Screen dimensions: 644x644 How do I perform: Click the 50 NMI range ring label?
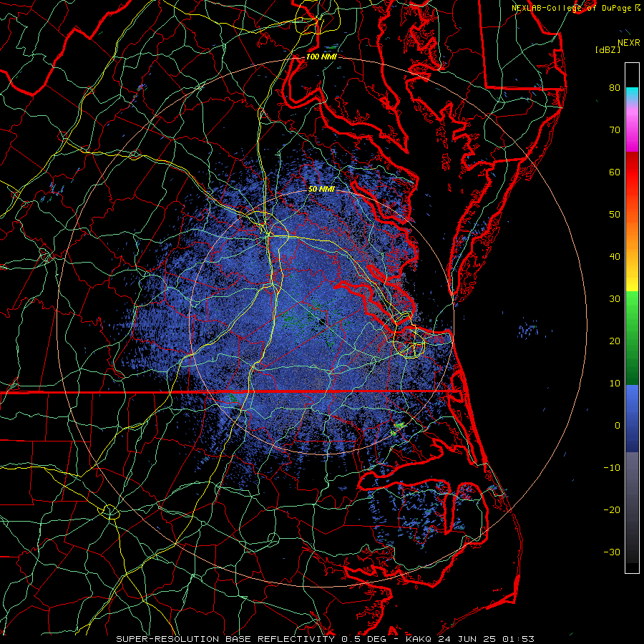coord(321,189)
